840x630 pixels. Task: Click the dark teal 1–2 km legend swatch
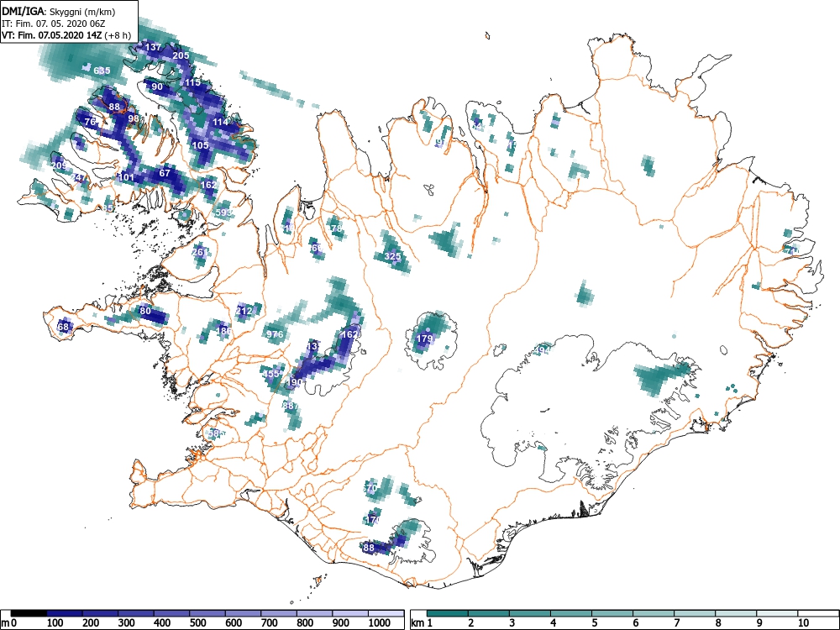448,613
